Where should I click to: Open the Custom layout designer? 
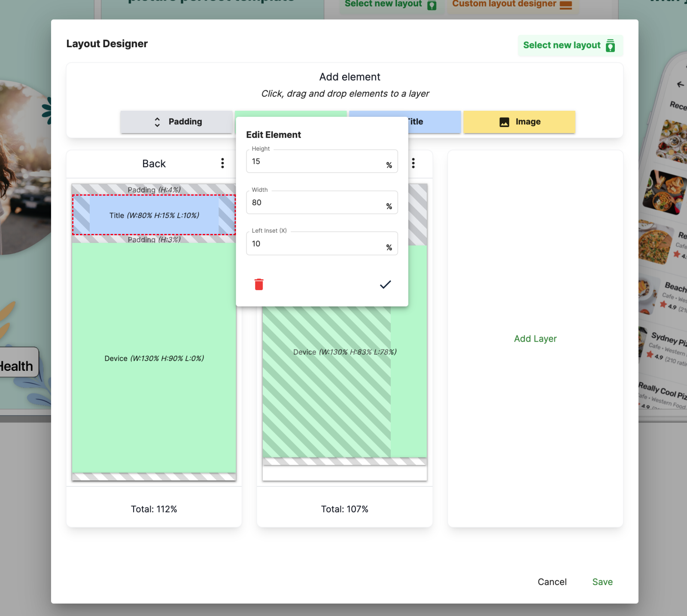[x=512, y=4]
